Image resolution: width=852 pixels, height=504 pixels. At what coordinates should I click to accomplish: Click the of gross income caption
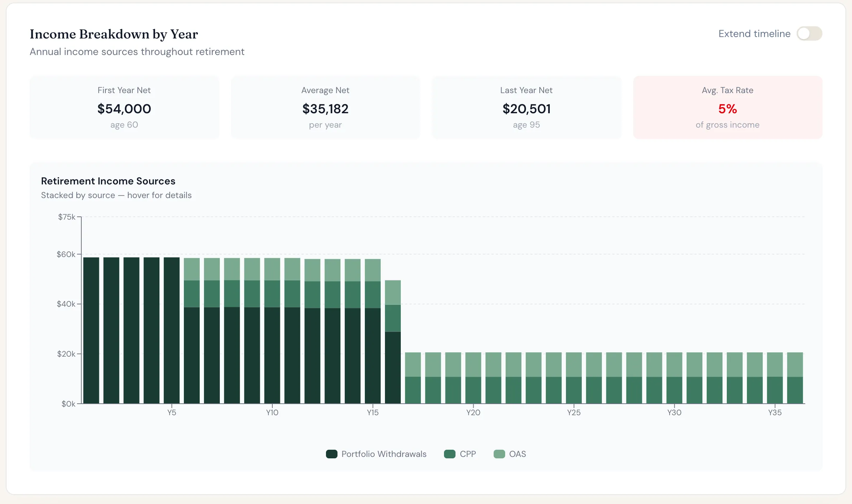click(x=728, y=125)
